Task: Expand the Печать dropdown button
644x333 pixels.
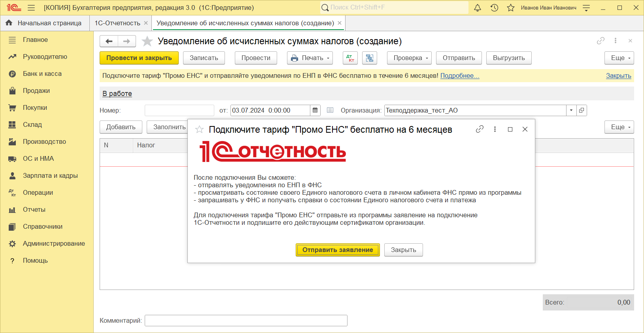Action: tap(310, 58)
